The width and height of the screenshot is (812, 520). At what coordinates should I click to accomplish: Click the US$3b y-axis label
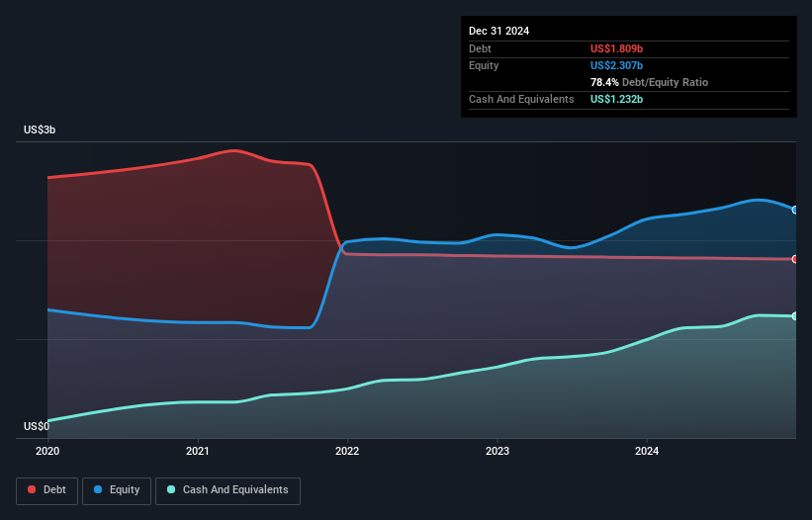point(40,130)
